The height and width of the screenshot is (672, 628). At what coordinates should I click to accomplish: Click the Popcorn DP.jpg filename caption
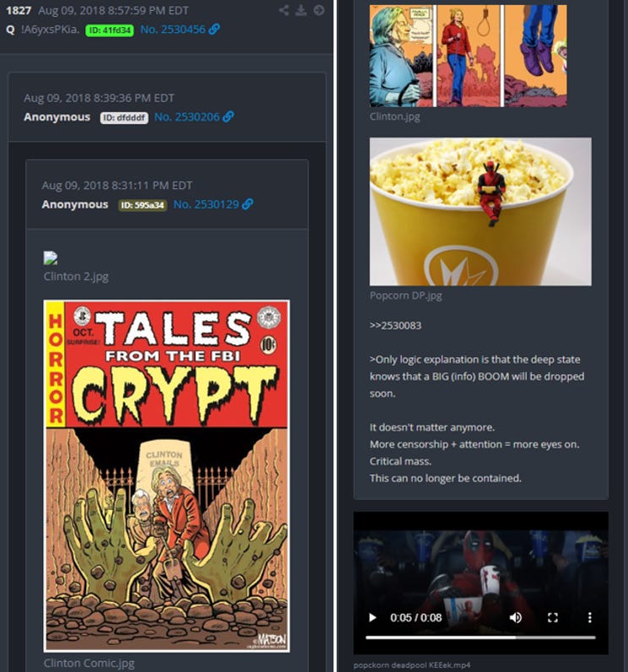pos(406,295)
